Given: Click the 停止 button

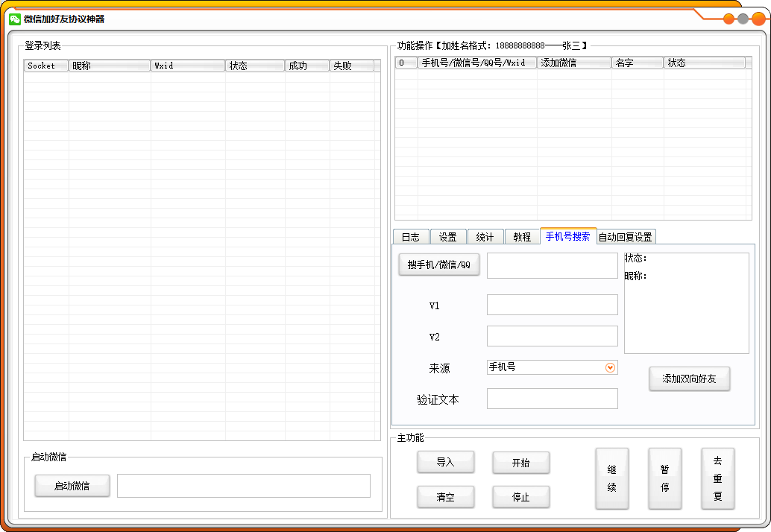Looking at the screenshot, I should point(520,497).
